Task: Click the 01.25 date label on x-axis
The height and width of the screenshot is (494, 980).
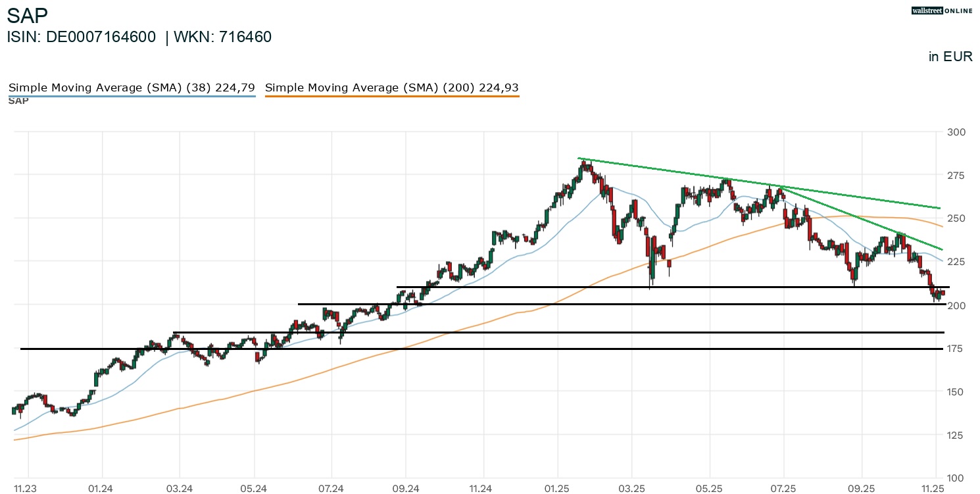Action: pyautogui.click(x=558, y=489)
